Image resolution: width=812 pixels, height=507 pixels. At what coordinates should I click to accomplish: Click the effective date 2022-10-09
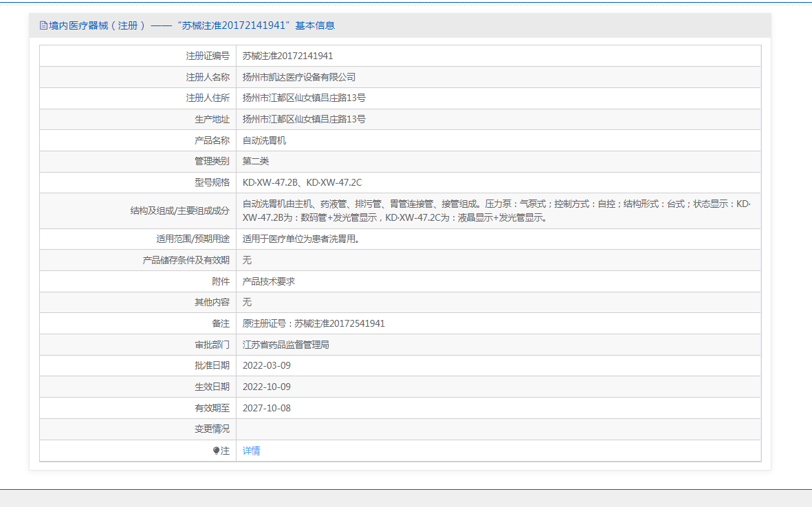267,387
